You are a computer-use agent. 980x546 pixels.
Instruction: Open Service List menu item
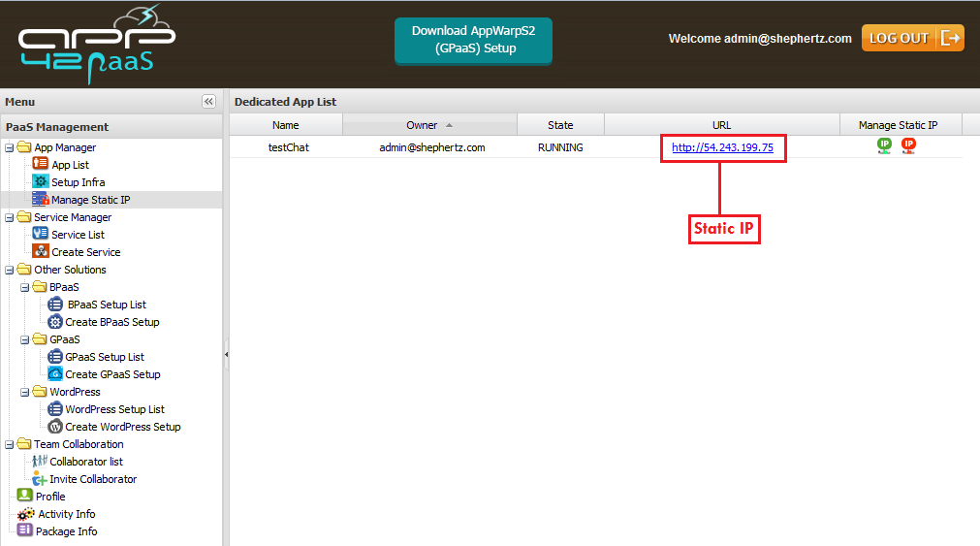(x=79, y=235)
